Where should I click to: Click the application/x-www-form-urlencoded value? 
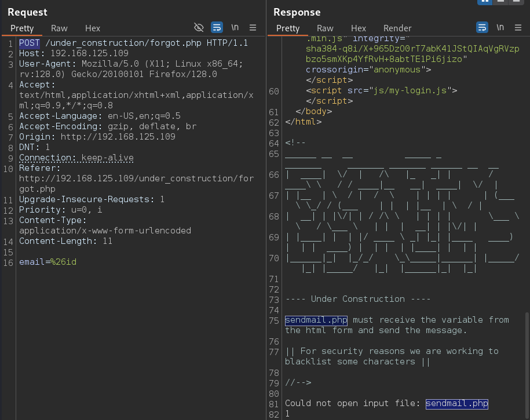(x=105, y=231)
